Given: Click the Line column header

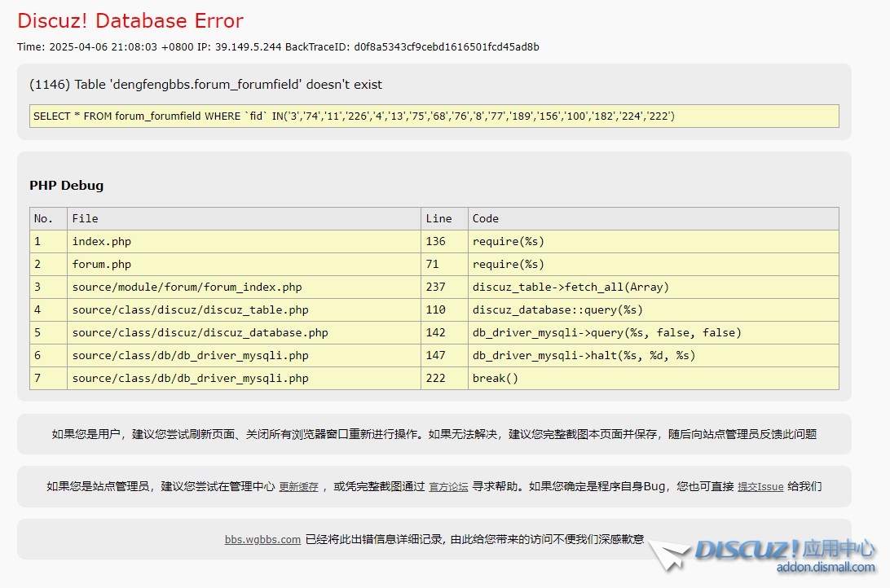Looking at the screenshot, I should pos(444,219).
